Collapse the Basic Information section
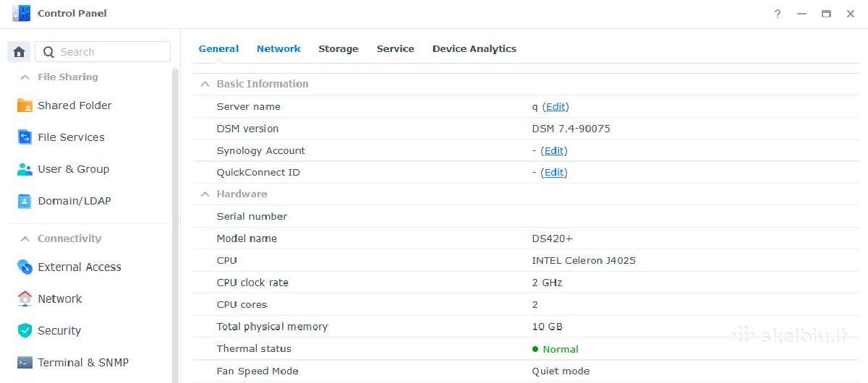Image resolution: width=868 pixels, height=383 pixels. click(205, 84)
